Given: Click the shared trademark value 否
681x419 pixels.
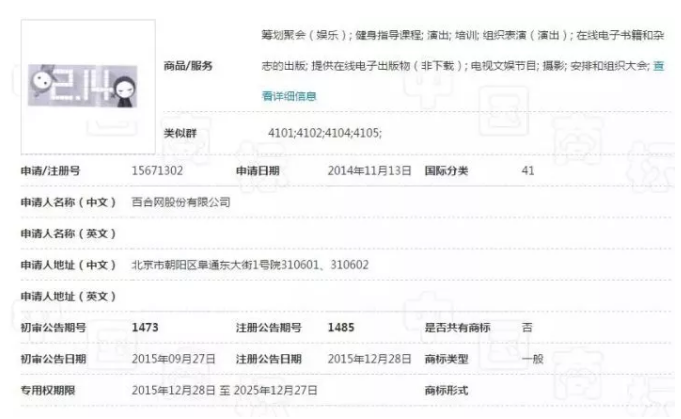Looking at the screenshot, I should tap(527, 327).
